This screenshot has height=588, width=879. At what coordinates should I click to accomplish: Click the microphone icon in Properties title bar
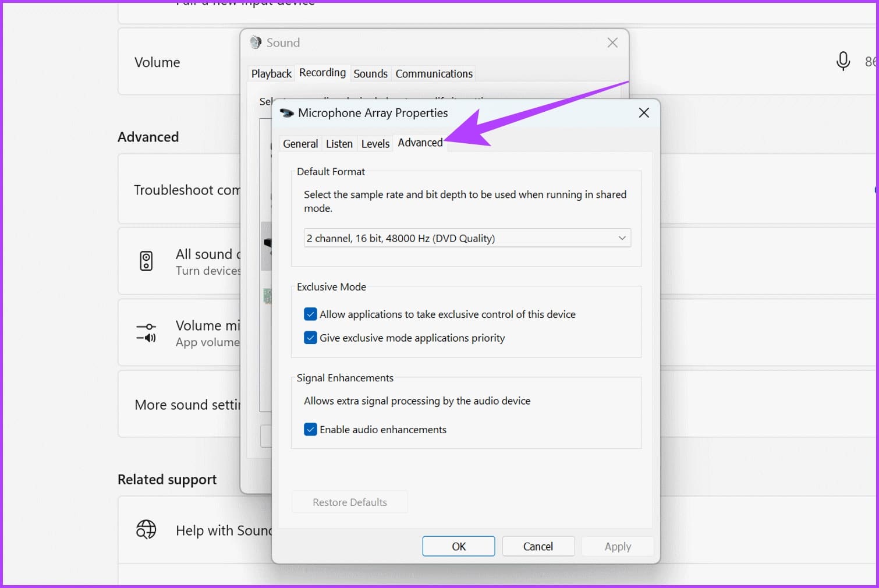pyautogui.click(x=286, y=112)
